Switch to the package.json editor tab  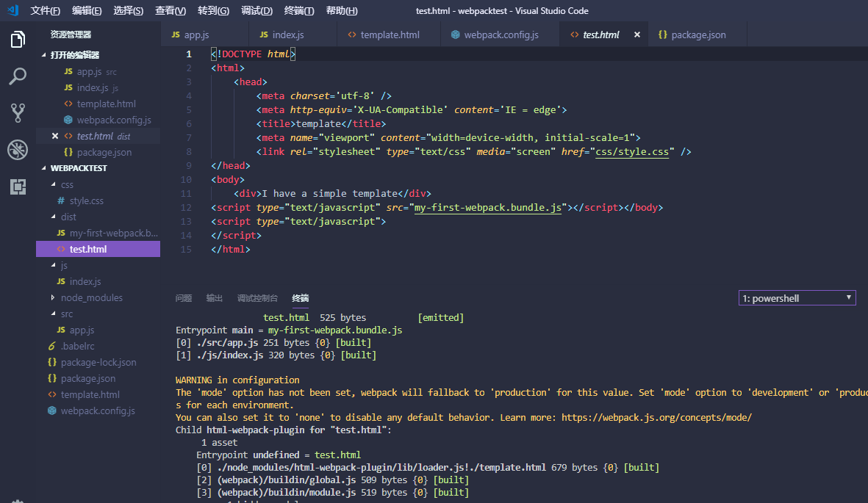tap(697, 35)
